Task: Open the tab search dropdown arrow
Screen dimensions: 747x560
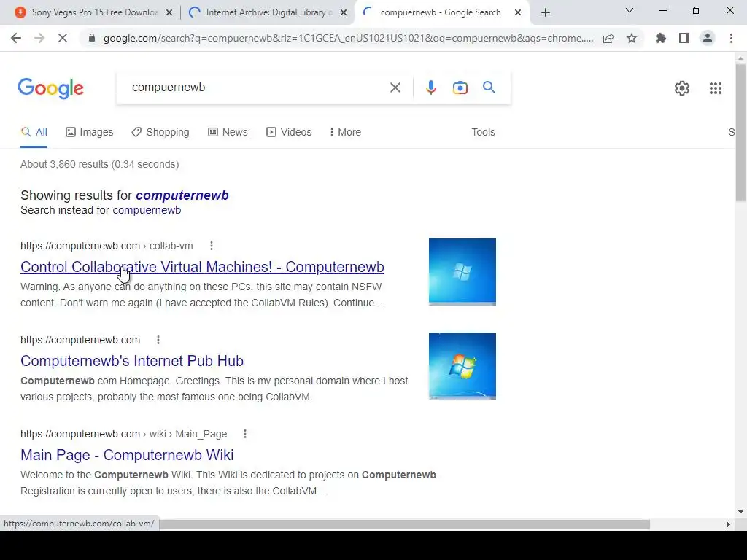Action: click(630, 10)
